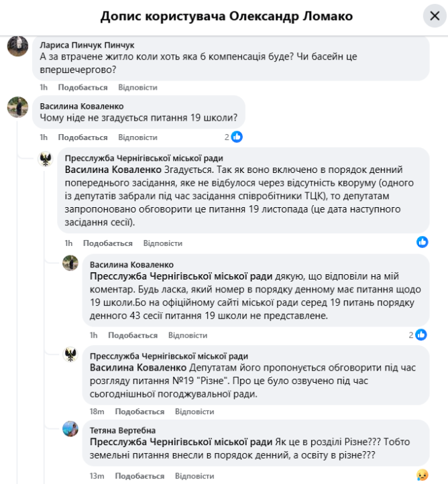Image resolution: width=448 pixels, height=484 pixels.
Task: Reply to Лариса Пинчук's comment via Відповісти
Action: coord(137,87)
